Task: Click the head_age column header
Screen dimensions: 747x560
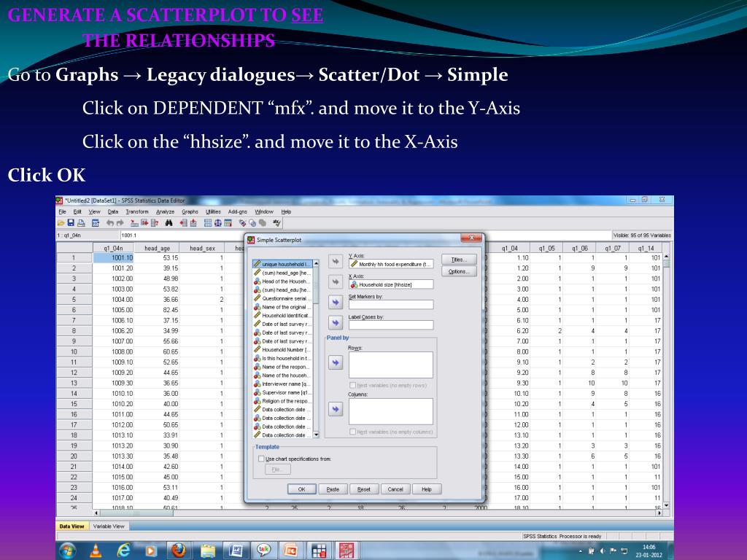Action: tap(158, 248)
